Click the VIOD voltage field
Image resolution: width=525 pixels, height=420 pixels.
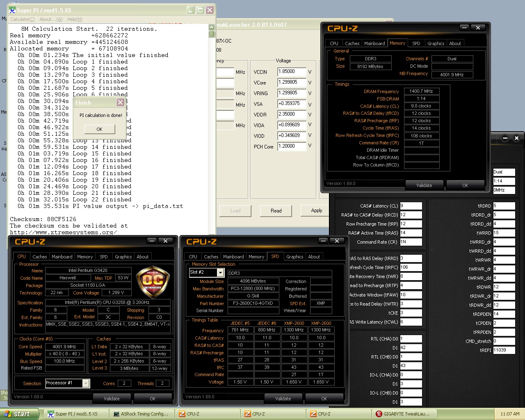coord(292,136)
